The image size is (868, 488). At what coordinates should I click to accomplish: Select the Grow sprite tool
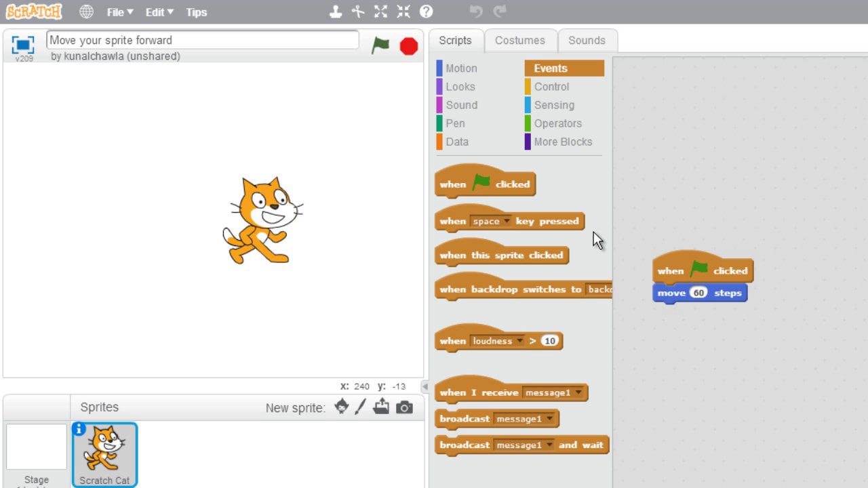click(x=381, y=12)
